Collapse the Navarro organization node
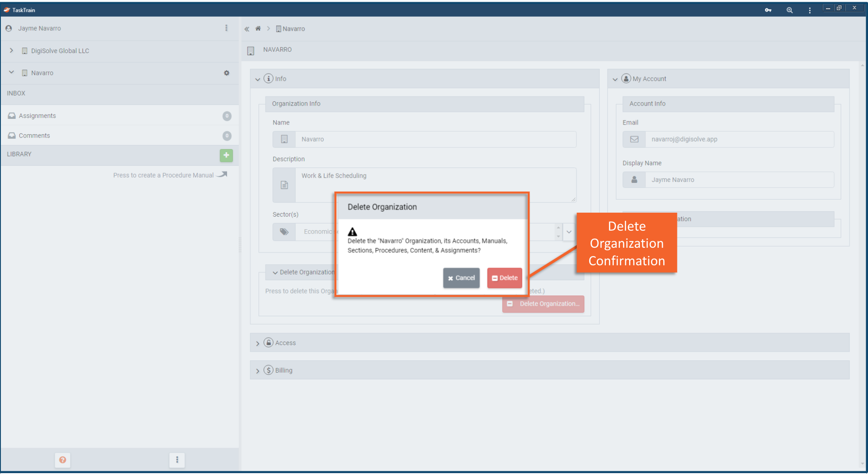This screenshot has width=868, height=474. pyautogui.click(x=12, y=72)
